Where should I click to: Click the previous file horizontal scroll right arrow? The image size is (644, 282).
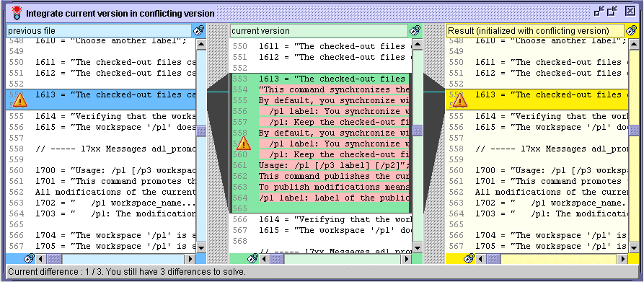pos(190,259)
